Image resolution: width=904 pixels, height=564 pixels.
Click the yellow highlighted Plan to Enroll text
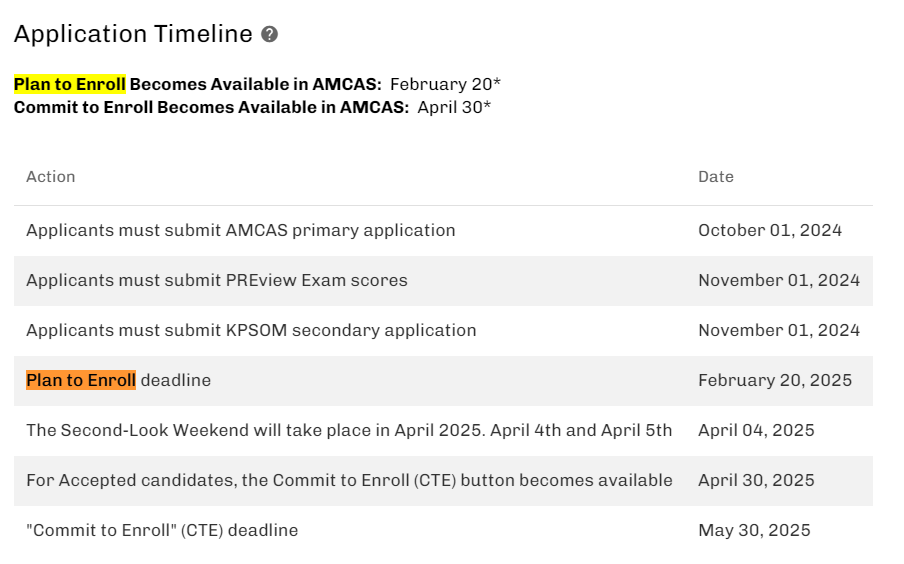click(70, 84)
